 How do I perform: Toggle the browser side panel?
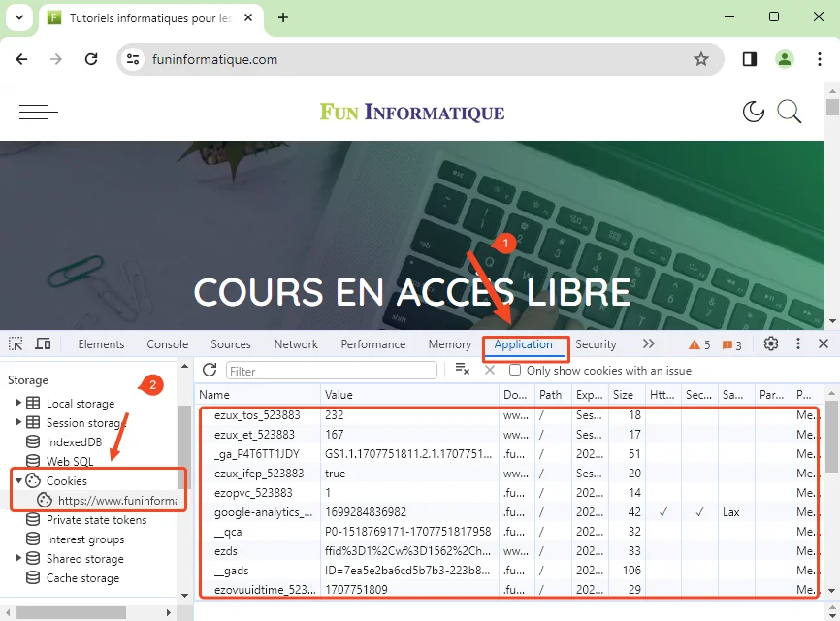pos(749,58)
